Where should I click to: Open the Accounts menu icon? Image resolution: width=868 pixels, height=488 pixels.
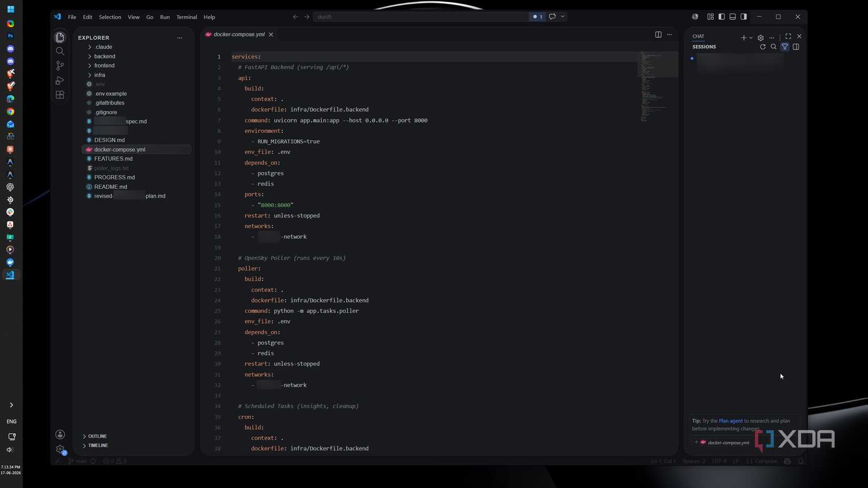(x=60, y=434)
